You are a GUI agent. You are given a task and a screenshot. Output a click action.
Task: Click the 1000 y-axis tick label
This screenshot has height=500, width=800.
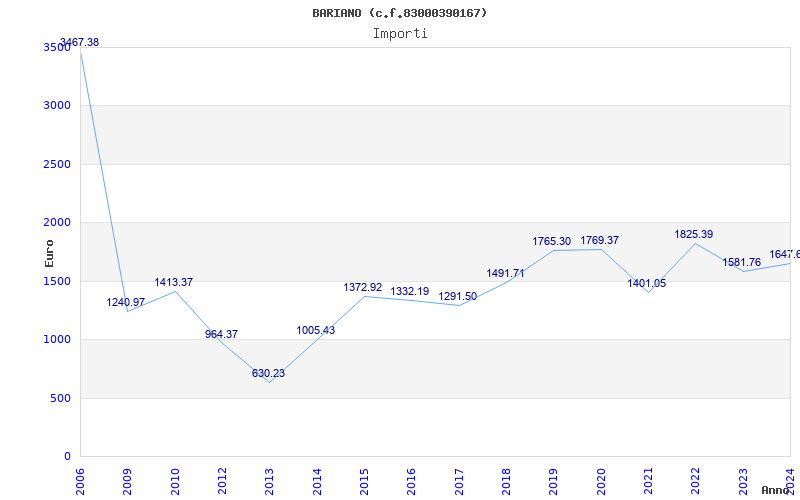pyautogui.click(x=57, y=339)
